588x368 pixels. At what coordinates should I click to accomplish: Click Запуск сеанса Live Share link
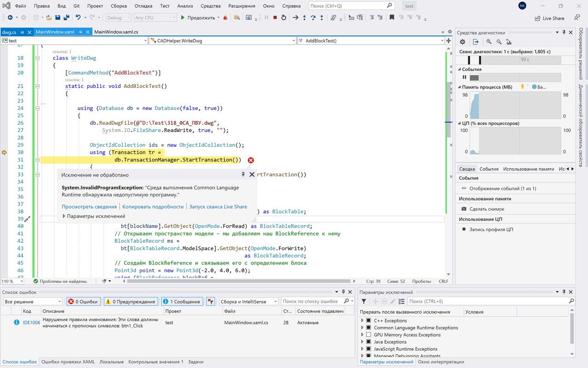pyautogui.click(x=218, y=207)
